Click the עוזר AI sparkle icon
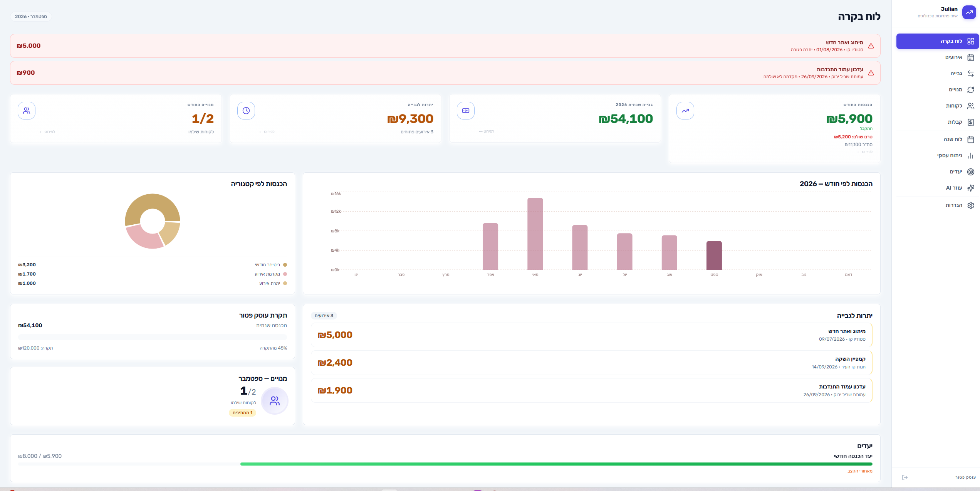980x491 pixels. pos(971,188)
